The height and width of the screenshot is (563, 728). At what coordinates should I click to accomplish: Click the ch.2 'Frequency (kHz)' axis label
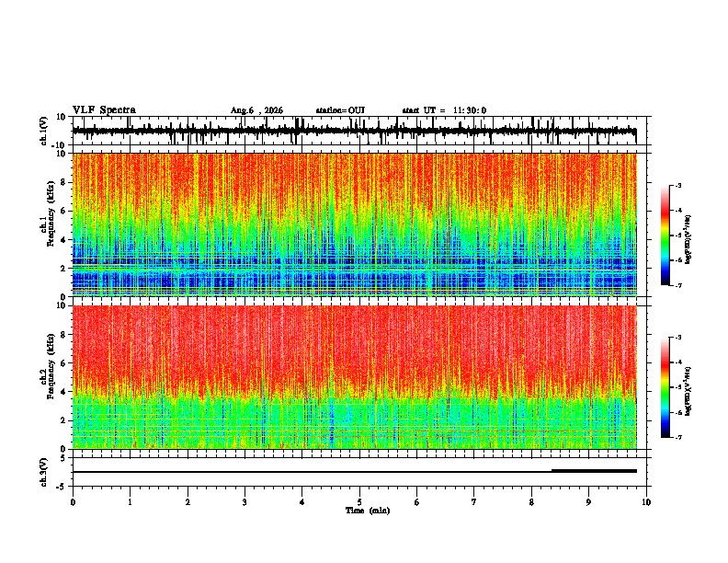[51, 367]
